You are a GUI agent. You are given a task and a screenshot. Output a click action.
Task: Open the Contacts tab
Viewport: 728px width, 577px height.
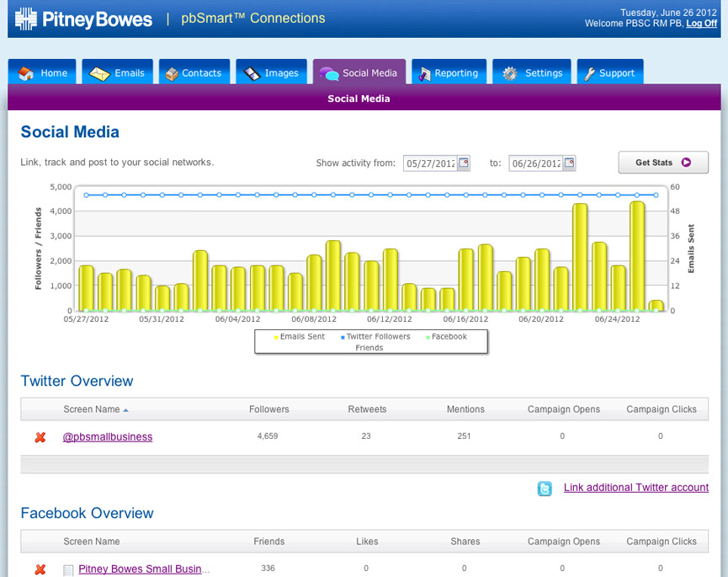pos(194,72)
